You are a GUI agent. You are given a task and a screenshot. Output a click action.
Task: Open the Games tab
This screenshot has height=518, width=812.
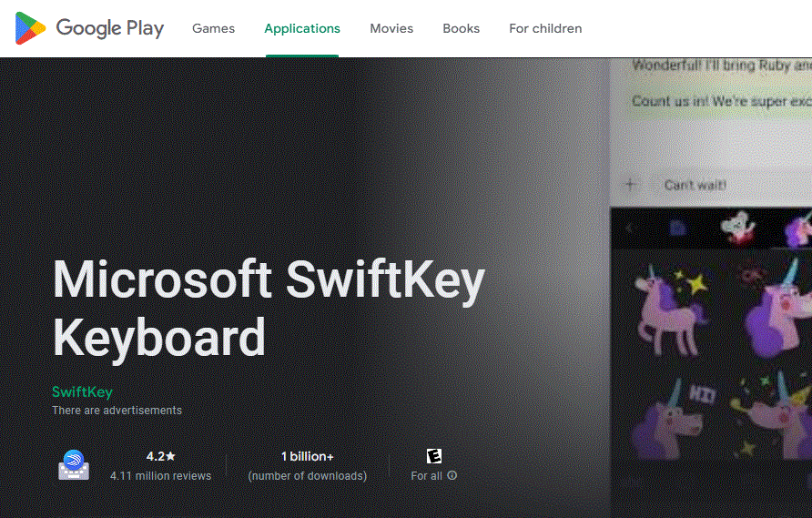(x=213, y=28)
